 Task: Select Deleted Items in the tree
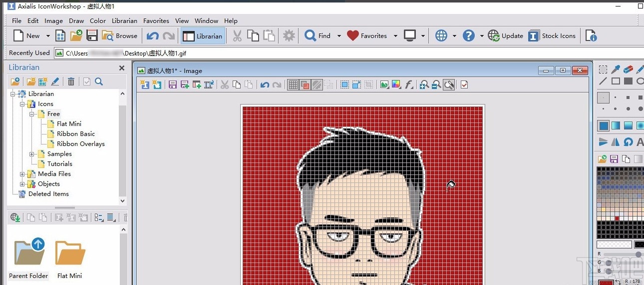click(x=48, y=193)
